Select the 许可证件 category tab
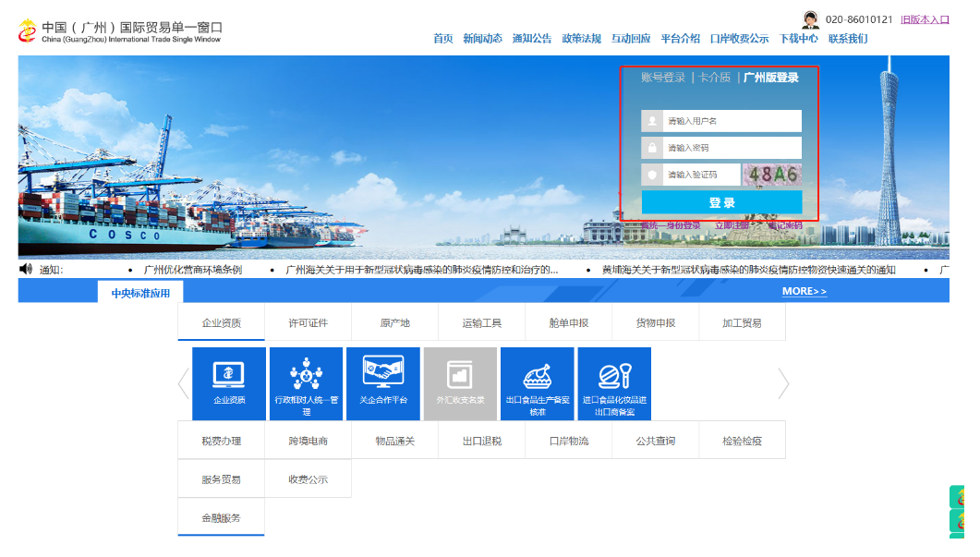This screenshot has height=557, width=980. click(309, 322)
